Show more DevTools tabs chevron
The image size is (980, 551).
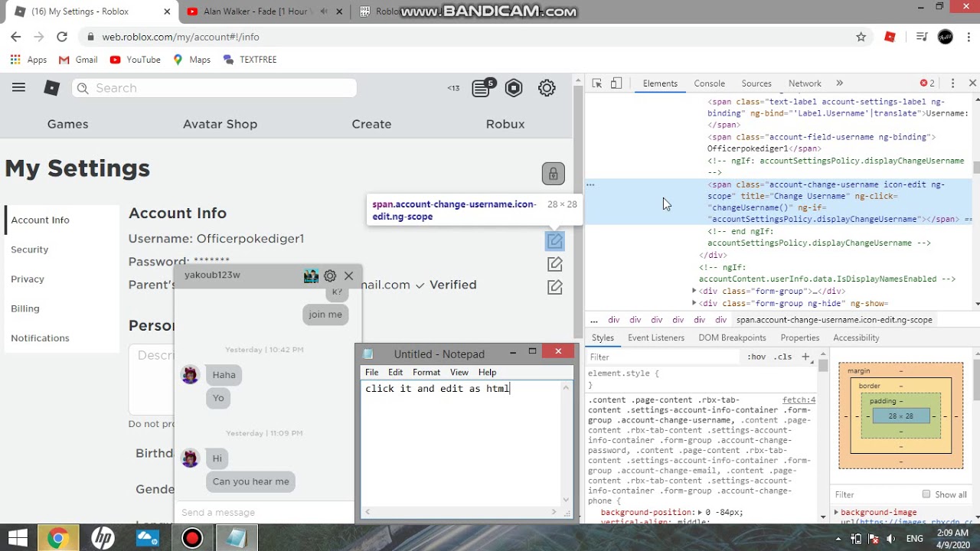[x=839, y=83]
